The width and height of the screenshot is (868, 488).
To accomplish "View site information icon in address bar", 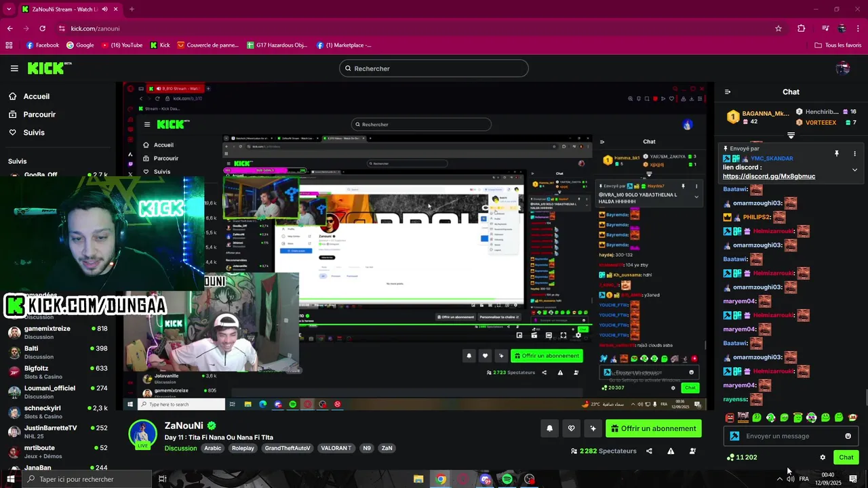I will tap(62, 28).
